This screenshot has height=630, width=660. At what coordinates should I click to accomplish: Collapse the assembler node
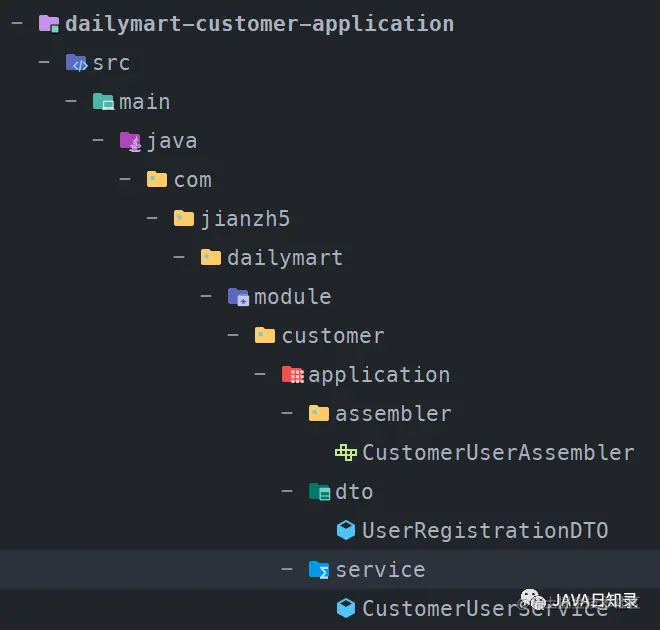pos(287,413)
